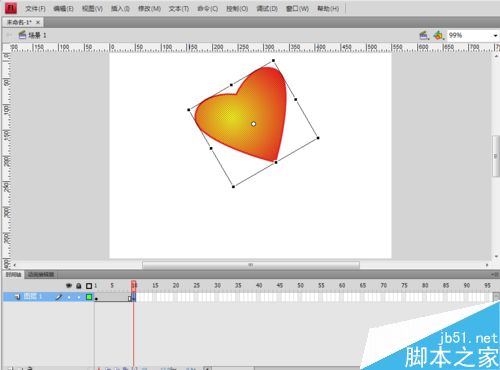
Task: Click the vertical stage scrollbar thumb
Action: coord(496,156)
